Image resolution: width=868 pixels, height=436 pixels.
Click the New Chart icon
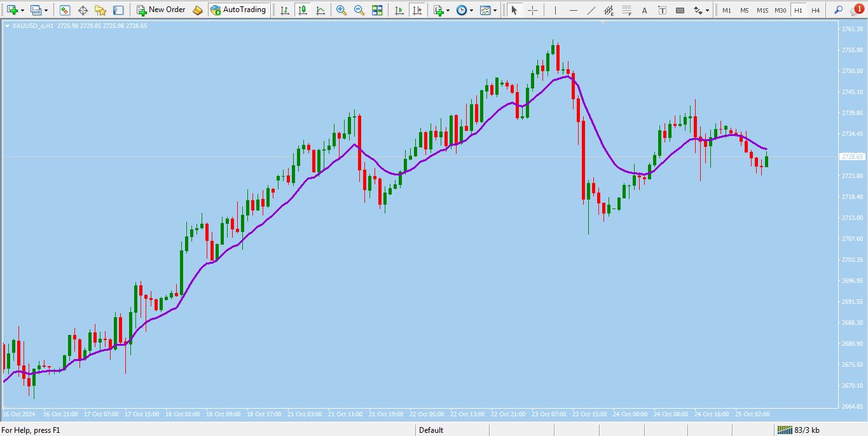pyautogui.click(x=12, y=10)
